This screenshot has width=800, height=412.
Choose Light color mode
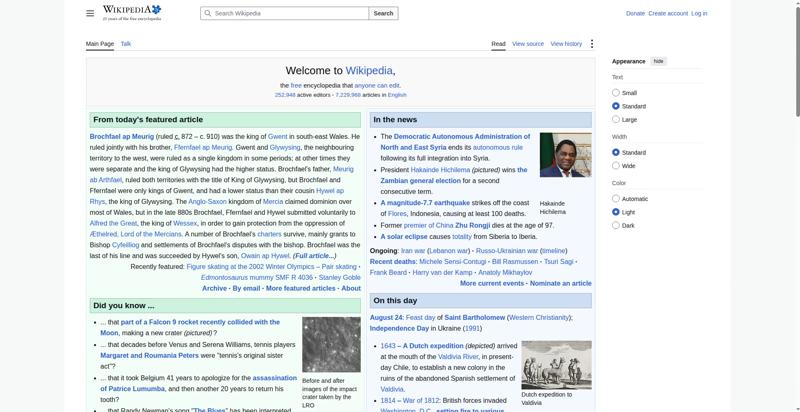[616, 212]
